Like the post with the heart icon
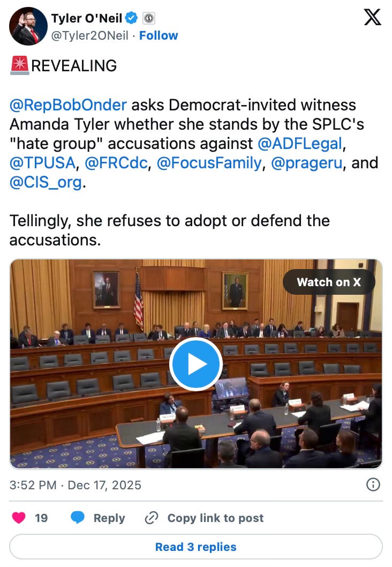Screen dimensions: 392x567 [19, 518]
